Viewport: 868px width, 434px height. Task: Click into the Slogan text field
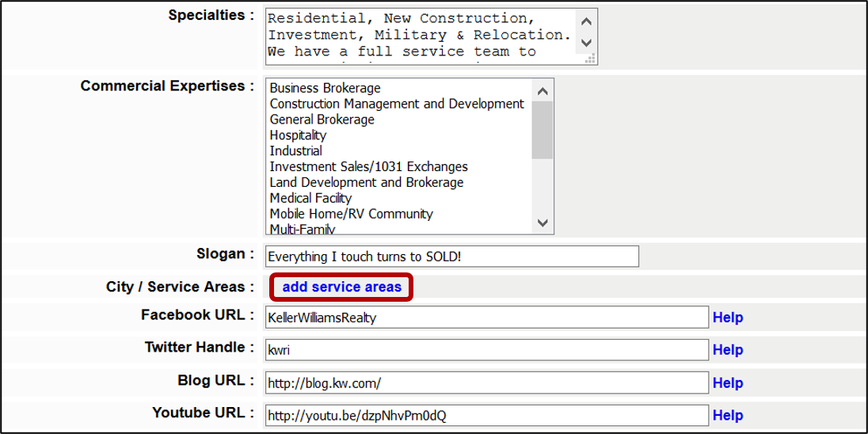451,257
